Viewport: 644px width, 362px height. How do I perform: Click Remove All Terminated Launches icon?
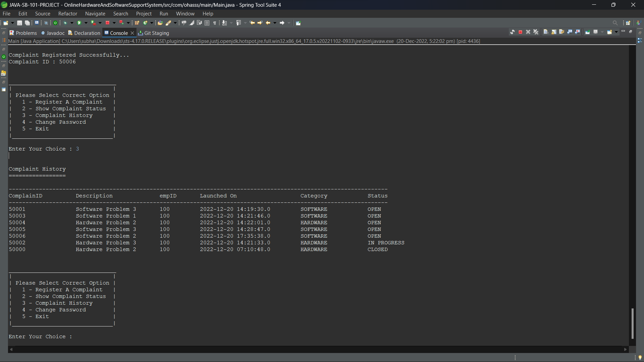tap(536, 32)
